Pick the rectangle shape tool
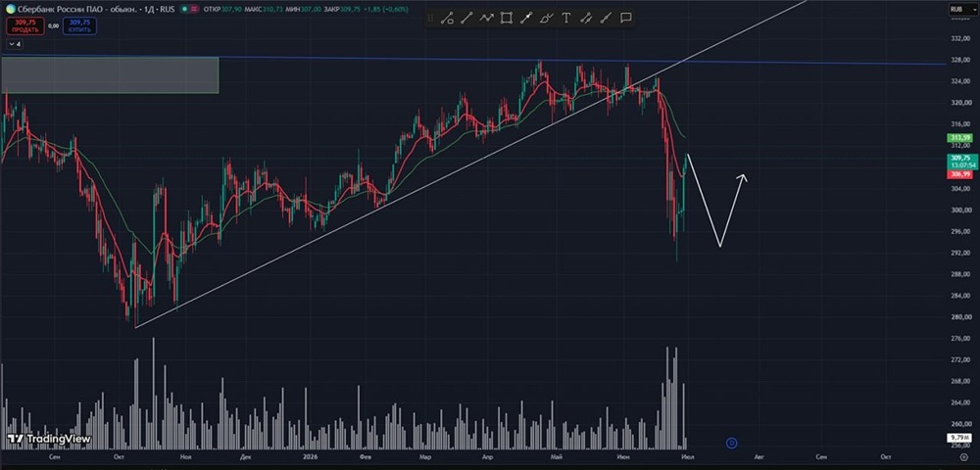 (507, 19)
